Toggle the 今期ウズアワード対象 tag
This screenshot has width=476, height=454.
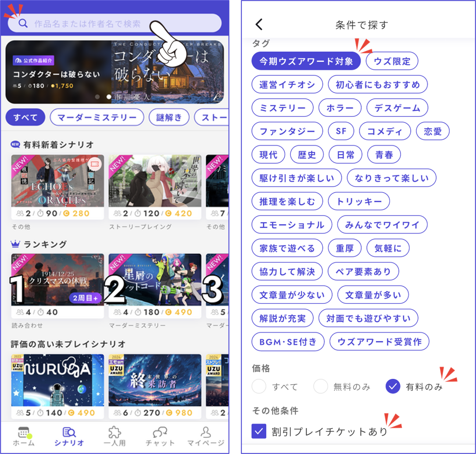click(x=306, y=61)
